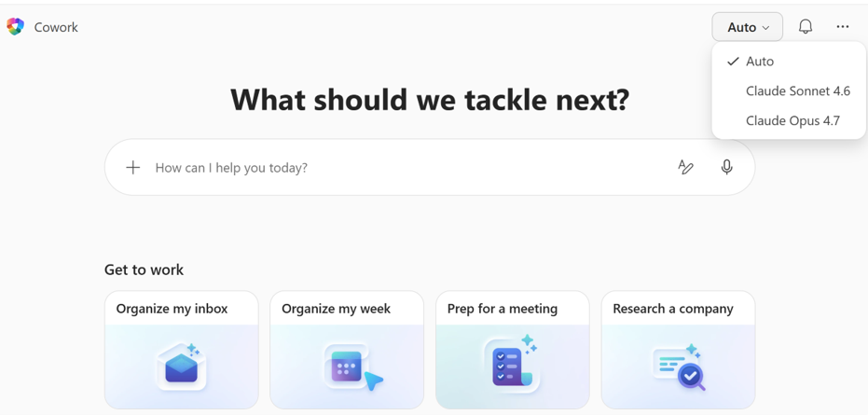Click the chevron arrow beside Auto

tap(766, 28)
